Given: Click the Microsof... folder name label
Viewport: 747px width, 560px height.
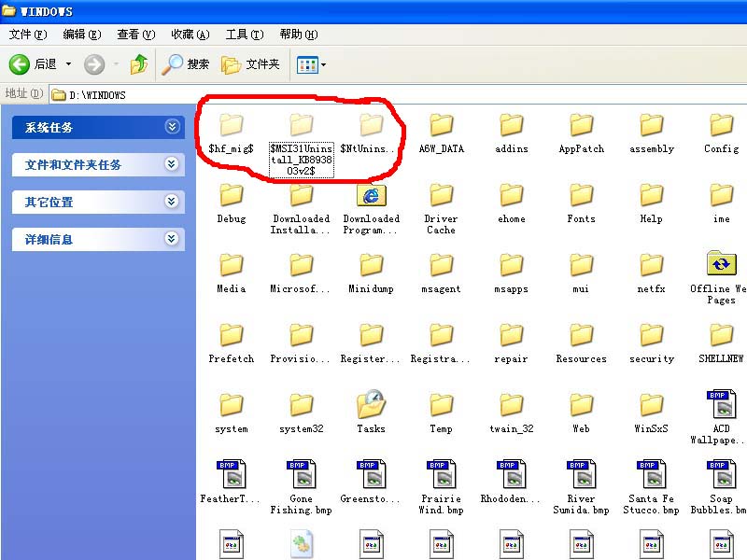Looking at the screenshot, I should 300,289.
